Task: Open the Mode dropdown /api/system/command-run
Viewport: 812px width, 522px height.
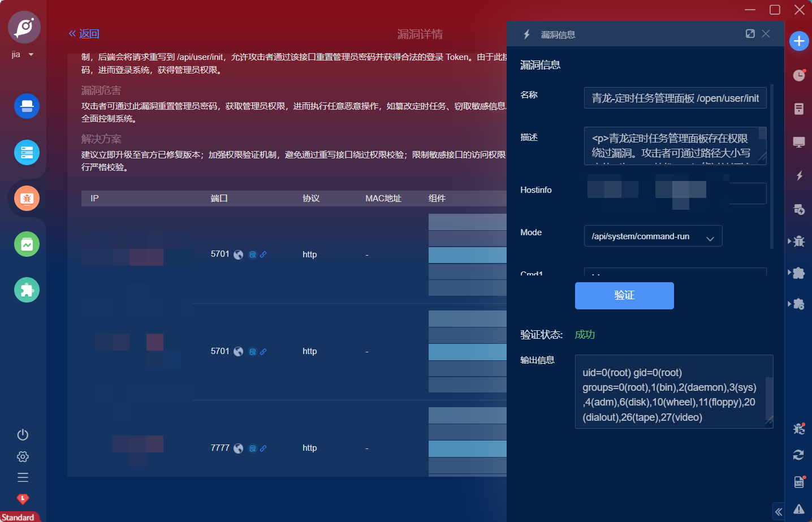Action: click(653, 236)
